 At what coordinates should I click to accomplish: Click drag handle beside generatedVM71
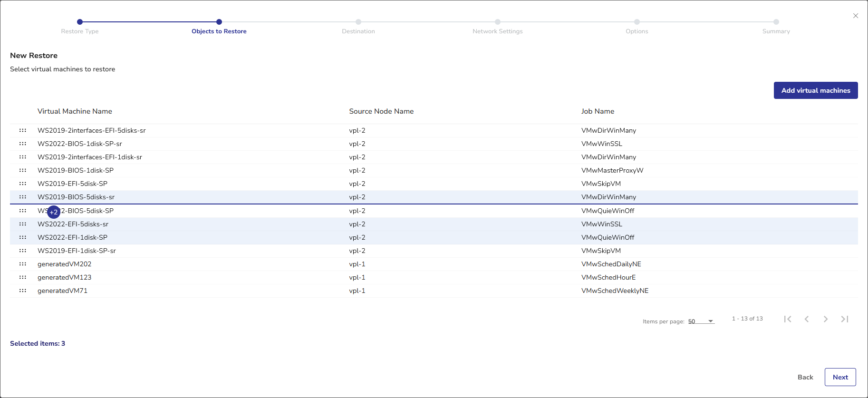pos(23,291)
